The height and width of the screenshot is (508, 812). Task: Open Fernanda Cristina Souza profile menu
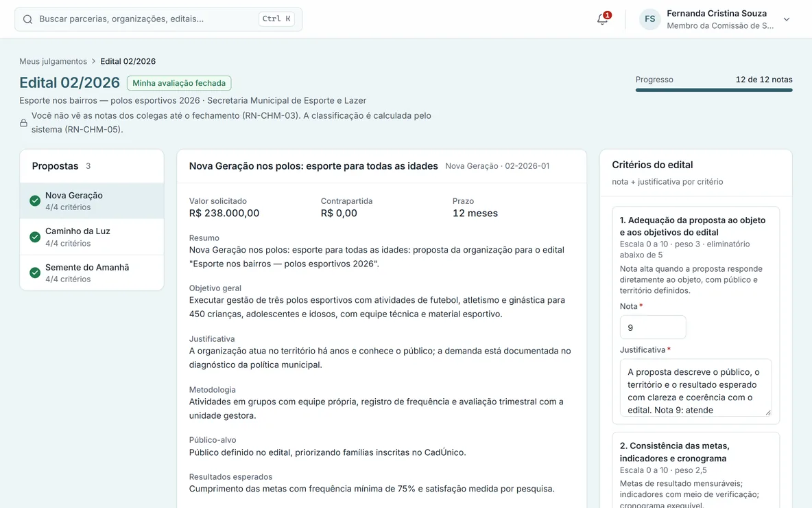(715, 19)
